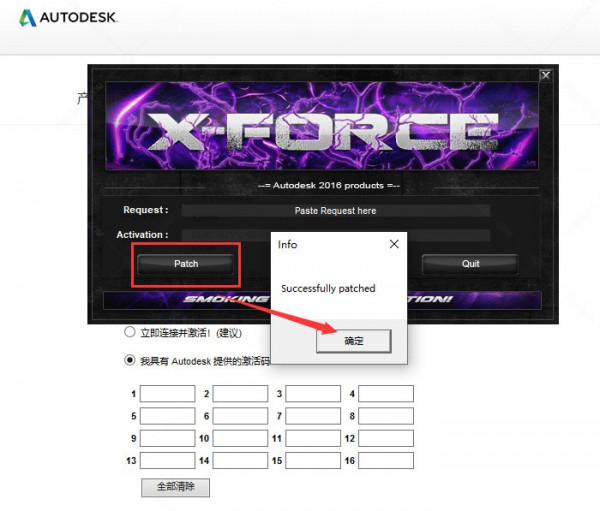
Task: Click the Autodesk logo in the header
Action: point(68,18)
